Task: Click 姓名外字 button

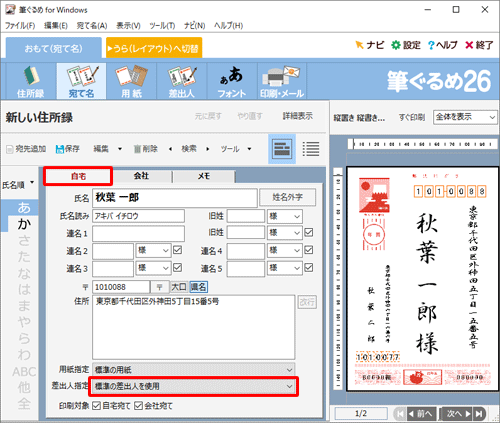Action: point(287,197)
